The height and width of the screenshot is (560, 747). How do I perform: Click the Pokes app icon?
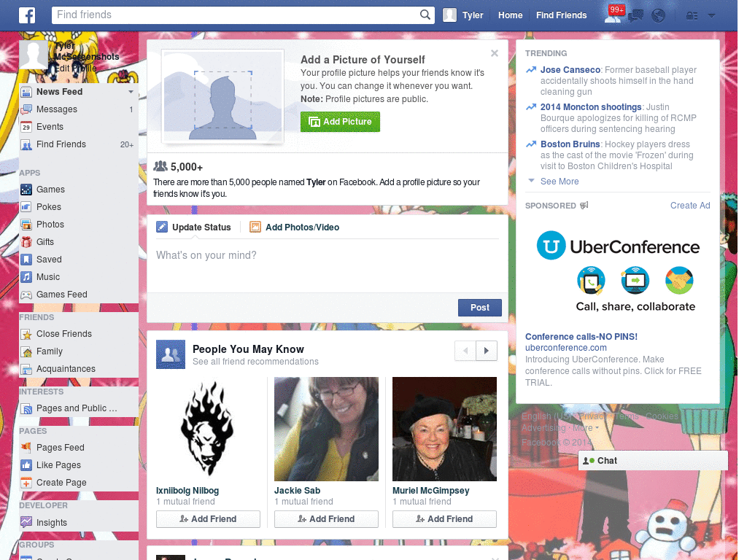click(27, 207)
